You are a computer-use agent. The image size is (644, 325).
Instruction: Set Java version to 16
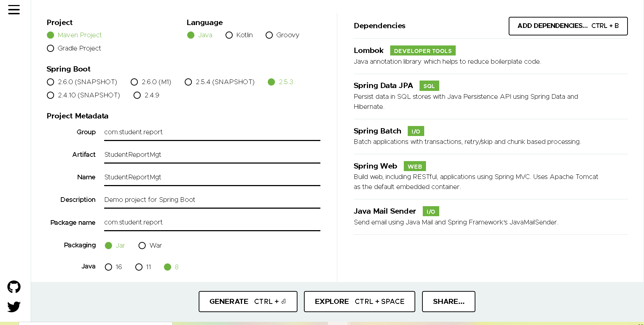point(108,267)
